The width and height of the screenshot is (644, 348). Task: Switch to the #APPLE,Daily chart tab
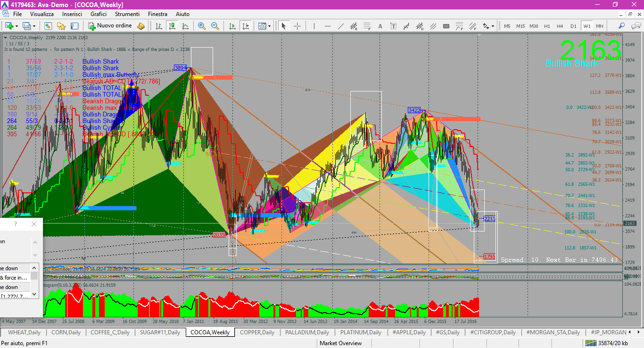(409, 332)
